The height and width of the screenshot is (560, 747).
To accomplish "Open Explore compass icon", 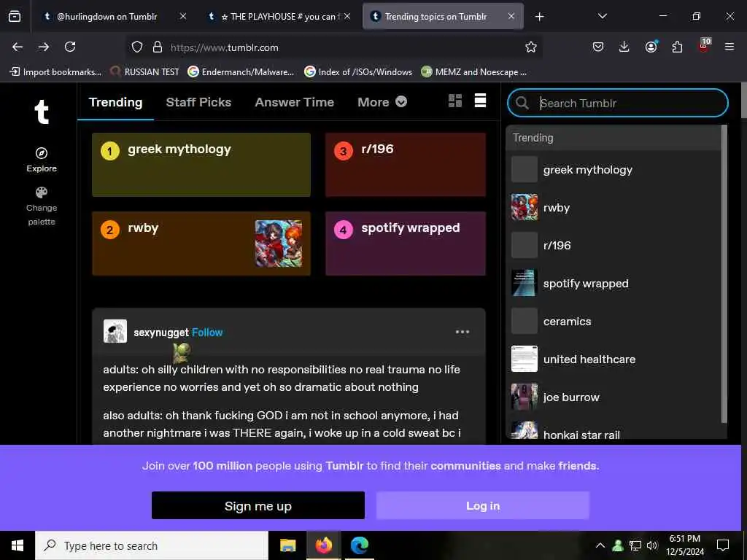I will (x=42, y=153).
